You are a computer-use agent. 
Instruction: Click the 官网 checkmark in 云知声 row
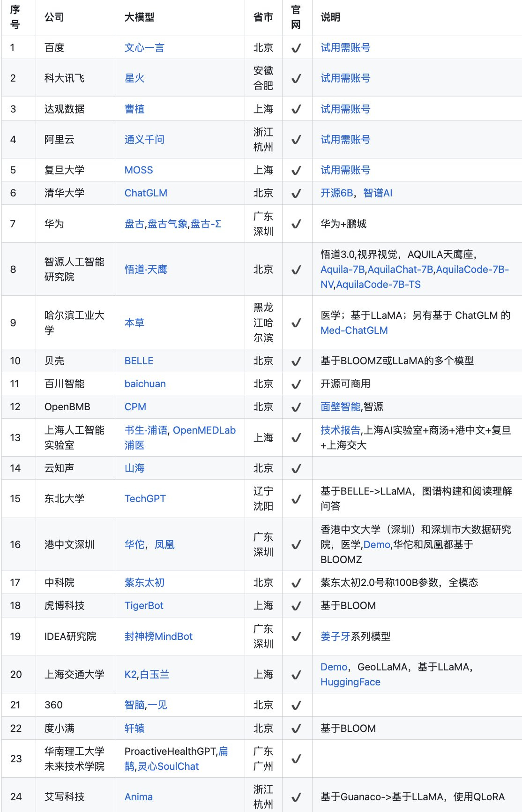point(296,469)
